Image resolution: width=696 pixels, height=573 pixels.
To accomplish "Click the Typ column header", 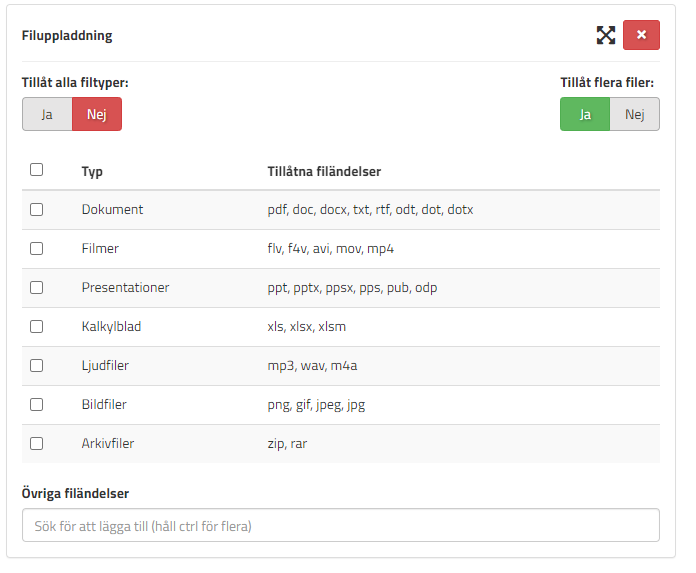I will pyautogui.click(x=92, y=171).
